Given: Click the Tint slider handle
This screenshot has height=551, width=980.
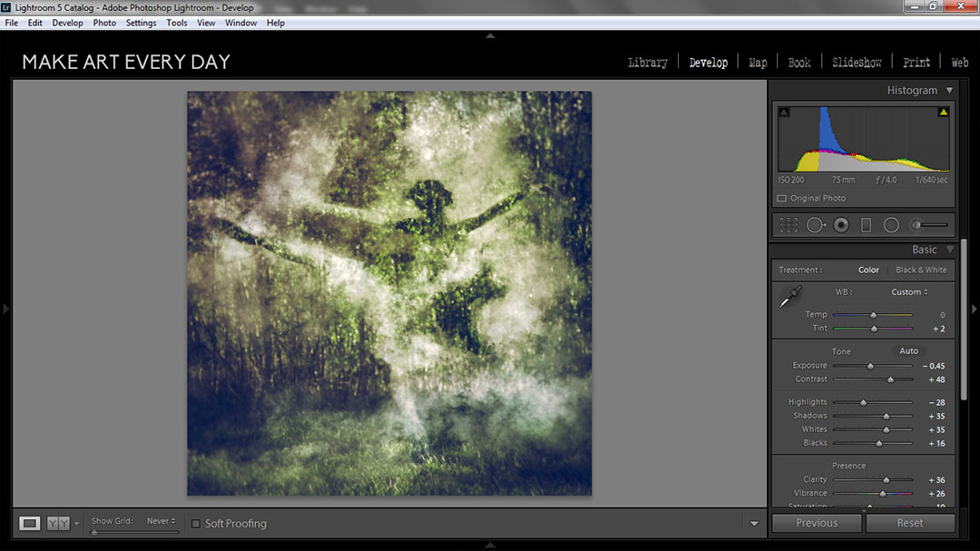Looking at the screenshot, I should pos(874,329).
